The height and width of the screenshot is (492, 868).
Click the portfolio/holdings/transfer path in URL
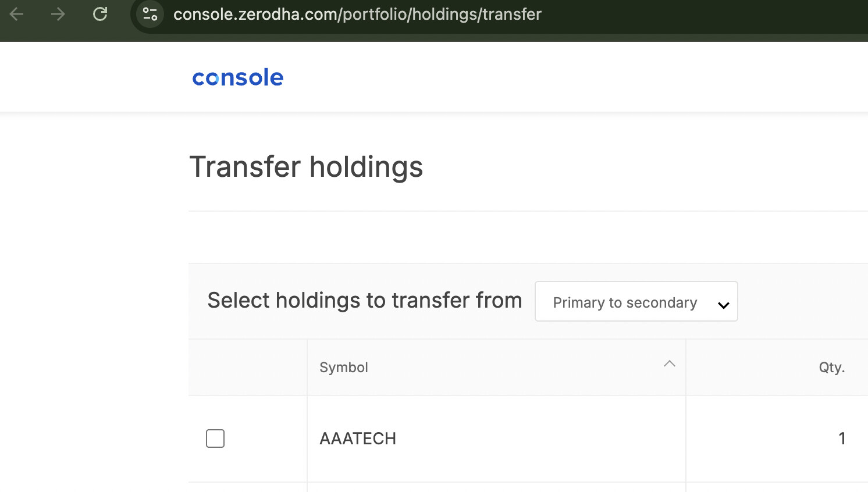(442, 14)
